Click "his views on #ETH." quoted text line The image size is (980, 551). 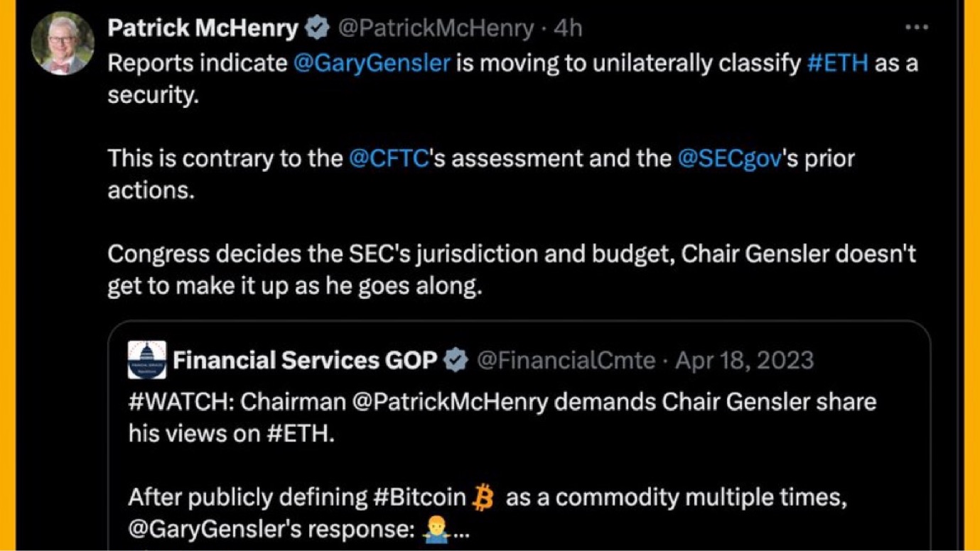[231, 434]
